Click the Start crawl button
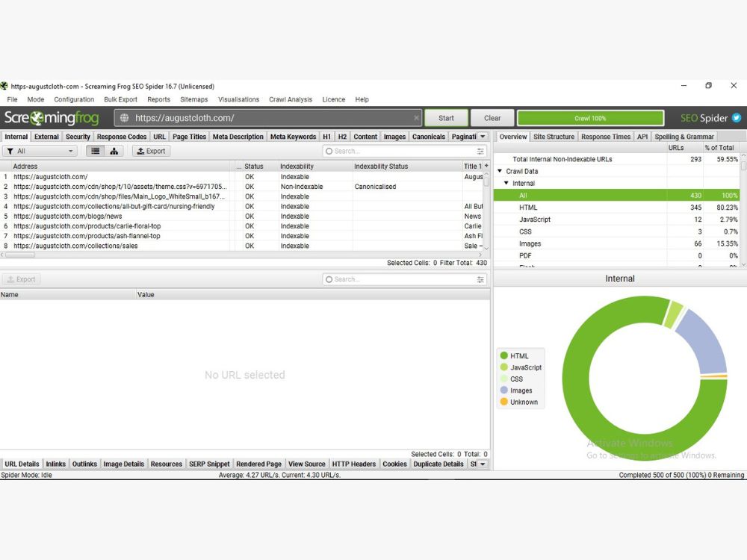 click(446, 118)
